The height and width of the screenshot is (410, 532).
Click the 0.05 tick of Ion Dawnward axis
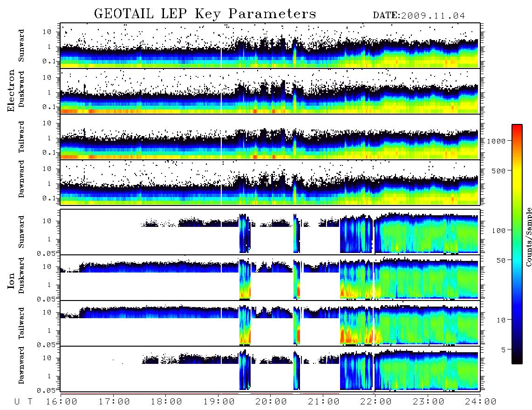(46, 390)
